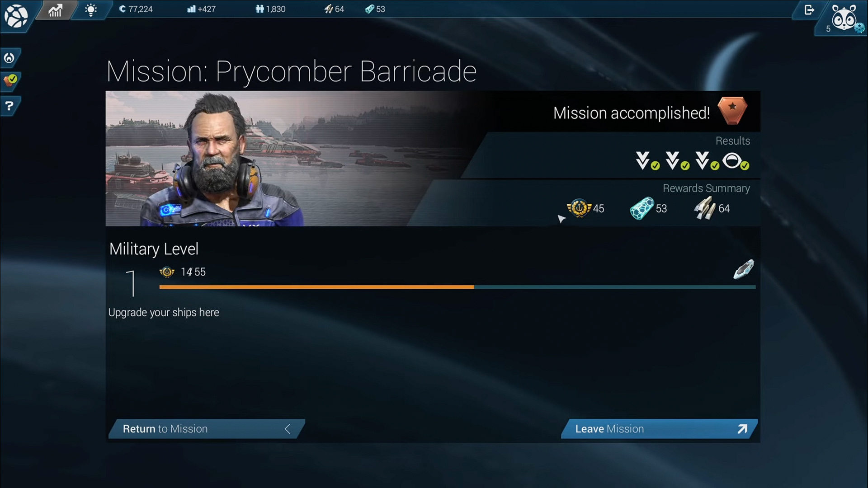The height and width of the screenshot is (488, 868).
Task: Click the top bar graphene resource 53
Action: (x=375, y=9)
